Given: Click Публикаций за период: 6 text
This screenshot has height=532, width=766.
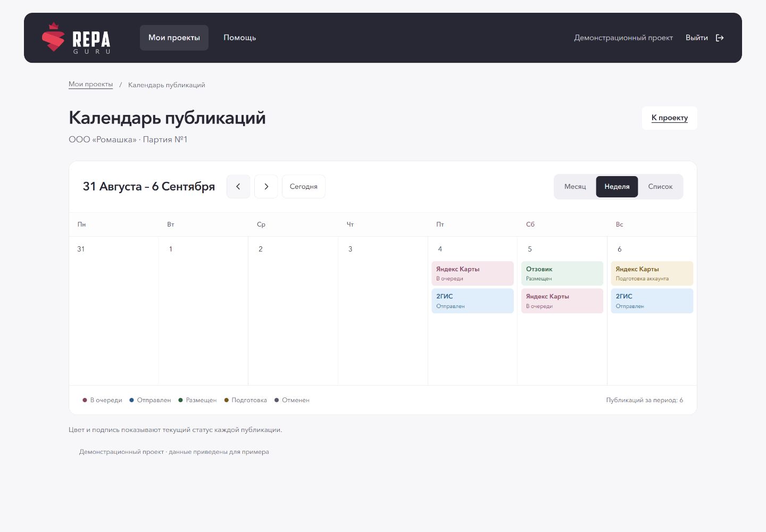Looking at the screenshot, I should point(644,400).
